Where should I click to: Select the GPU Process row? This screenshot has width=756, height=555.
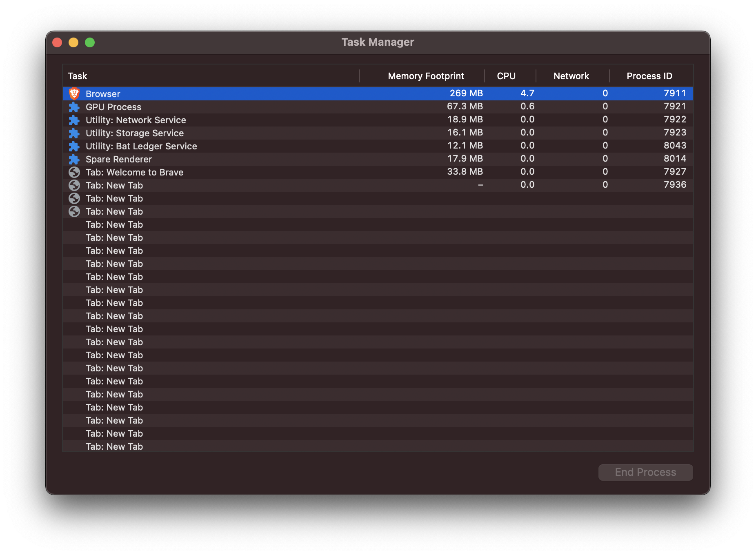coord(378,107)
